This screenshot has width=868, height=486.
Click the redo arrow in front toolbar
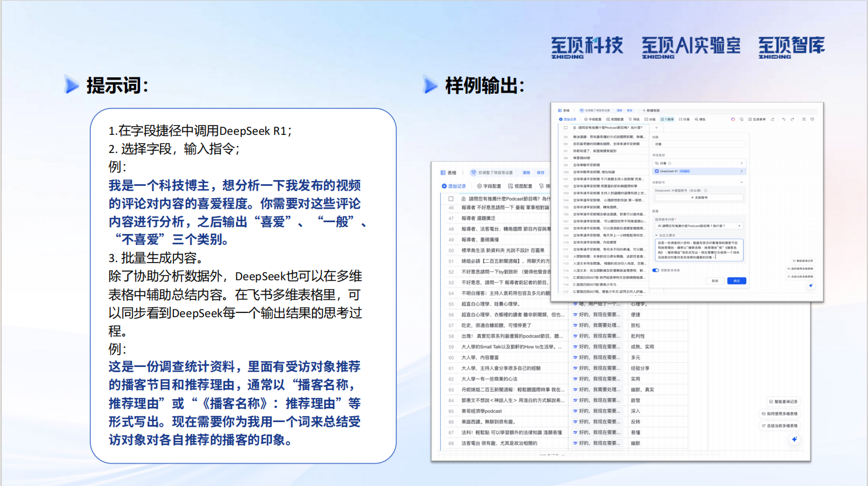[792, 119]
